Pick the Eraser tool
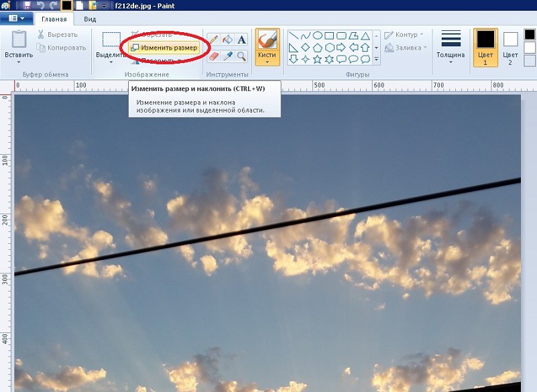The width and height of the screenshot is (537, 392). click(x=213, y=56)
